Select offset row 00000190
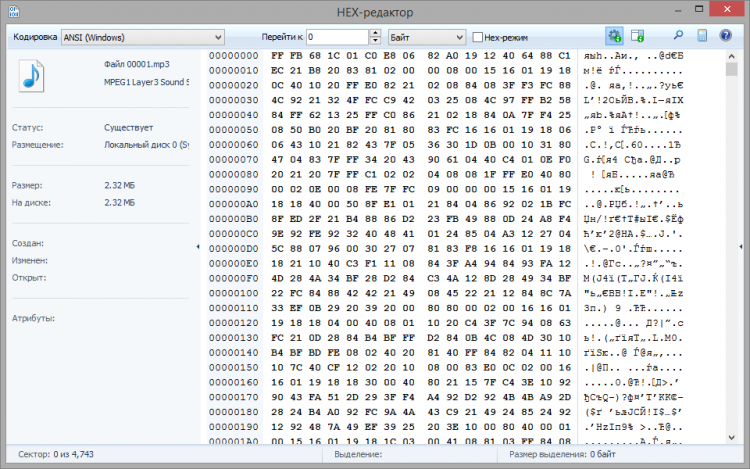750x469 pixels. coord(233,426)
